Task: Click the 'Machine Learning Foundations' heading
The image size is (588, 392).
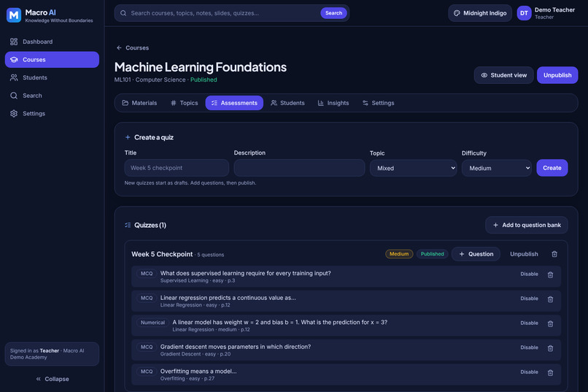Action: pos(200,67)
